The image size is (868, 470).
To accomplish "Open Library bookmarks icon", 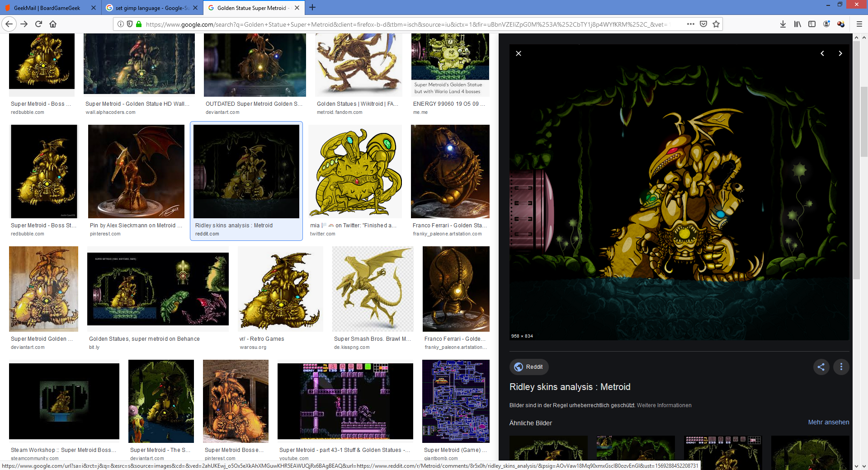I will [797, 24].
